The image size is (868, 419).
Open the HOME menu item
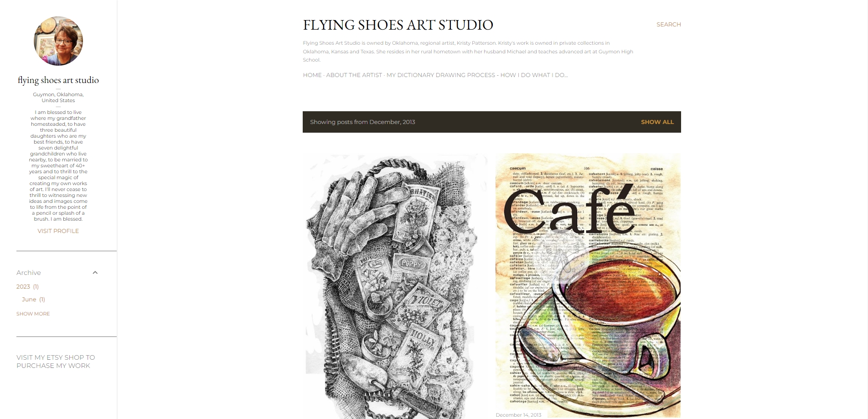pyautogui.click(x=312, y=75)
